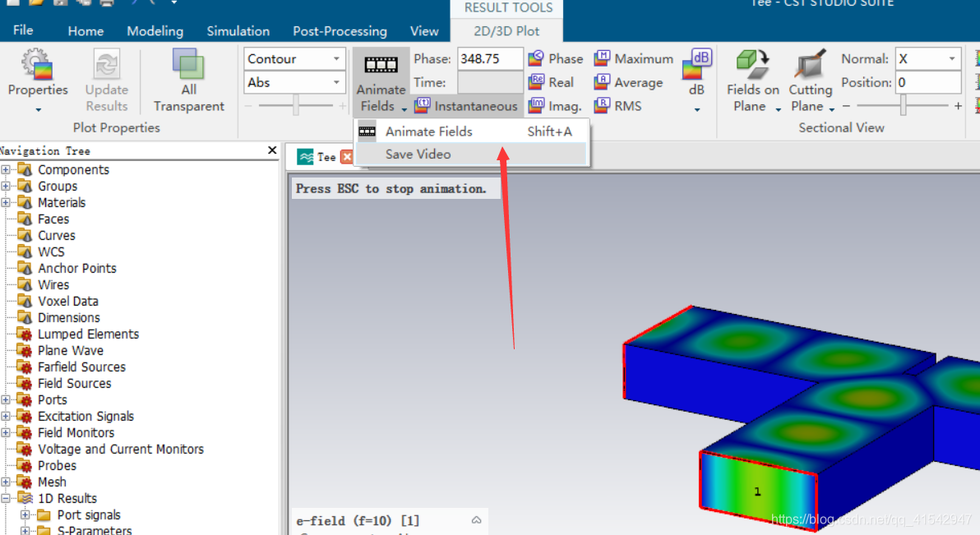Increase cutting plane position with plus
Screen dimensions: 980x535
pos(958,106)
